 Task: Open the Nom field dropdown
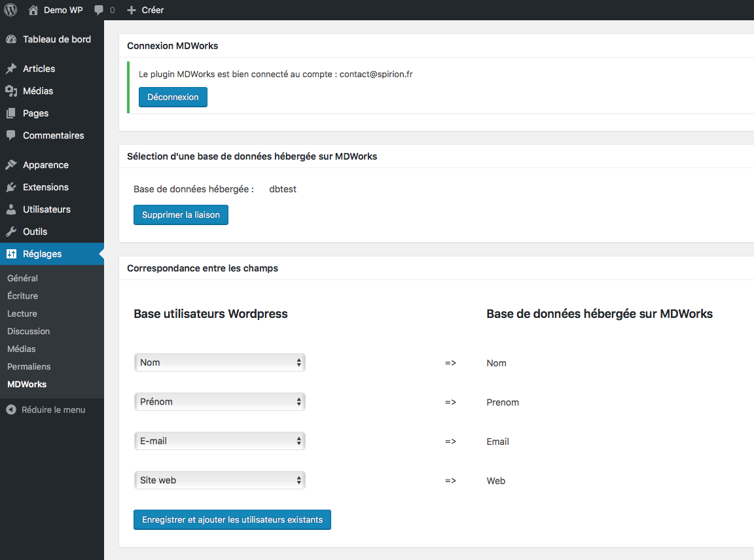click(220, 362)
